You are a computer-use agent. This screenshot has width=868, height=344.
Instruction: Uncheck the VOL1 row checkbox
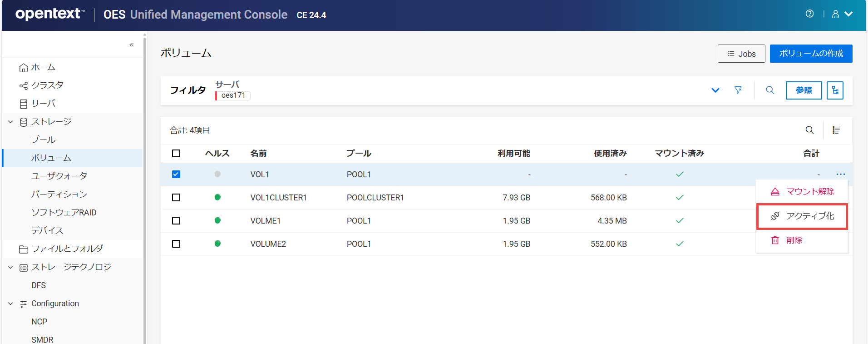click(x=176, y=174)
